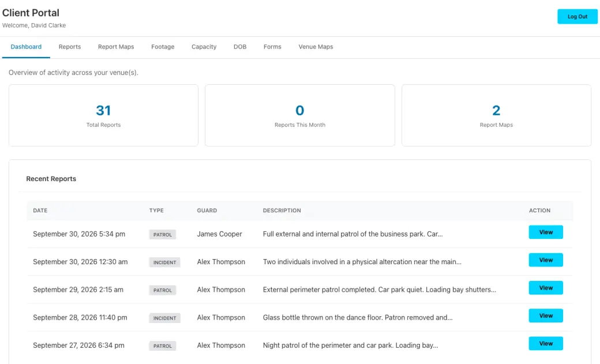Click description 'Glass bottle thrown on the dance floor'
This screenshot has width=600, height=364.
[x=358, y=317]
